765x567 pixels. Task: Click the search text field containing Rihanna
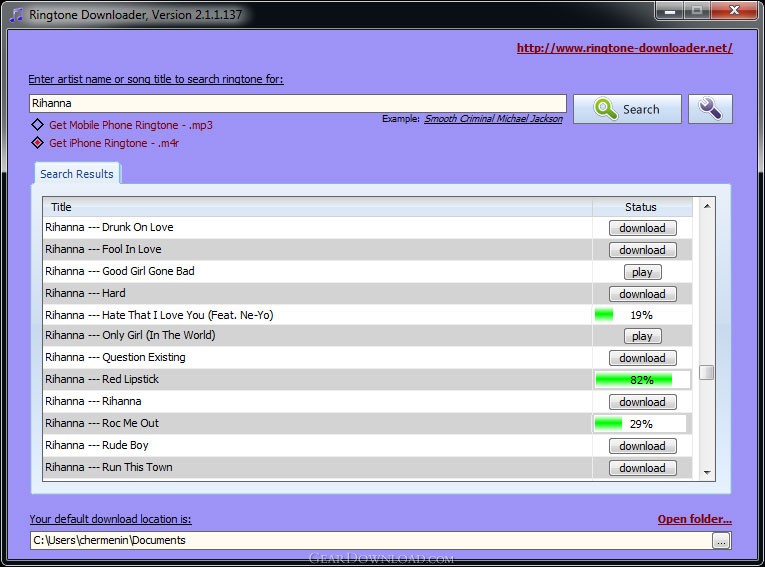pyautogui.click(x=298, y=103)
